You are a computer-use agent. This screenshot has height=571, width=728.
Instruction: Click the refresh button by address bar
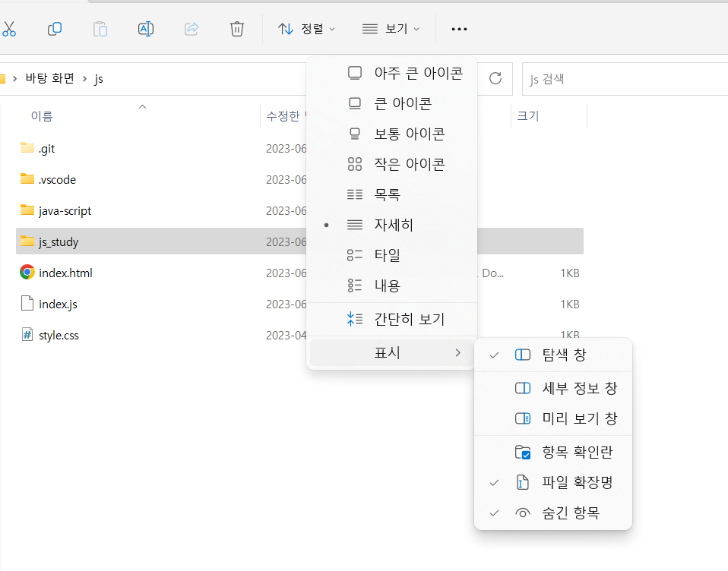point(495,78)
